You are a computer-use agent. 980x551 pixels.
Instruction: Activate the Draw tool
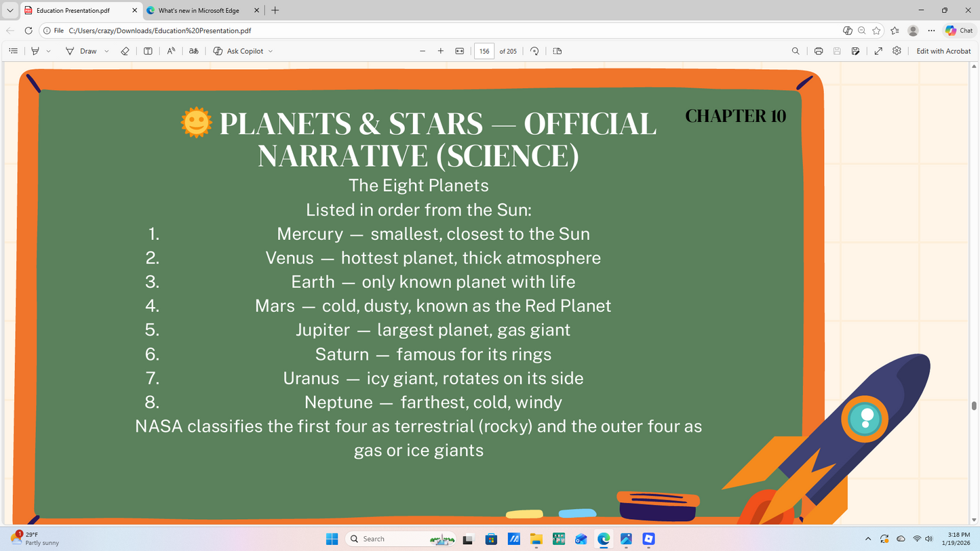(x=81, y=51)
